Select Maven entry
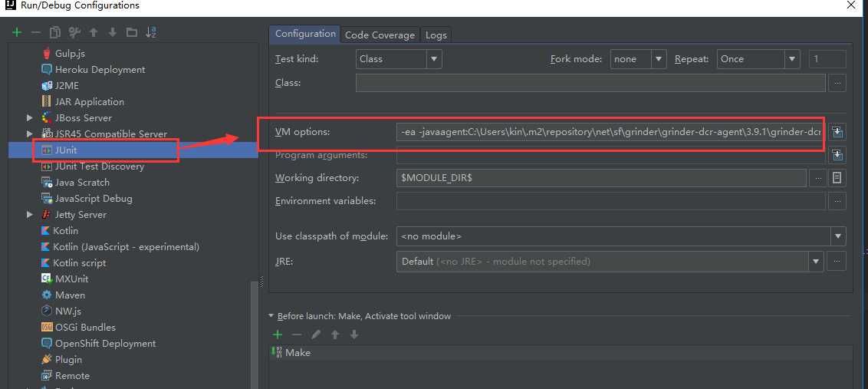This screenshot has height=389, width=868. point(70,295)
